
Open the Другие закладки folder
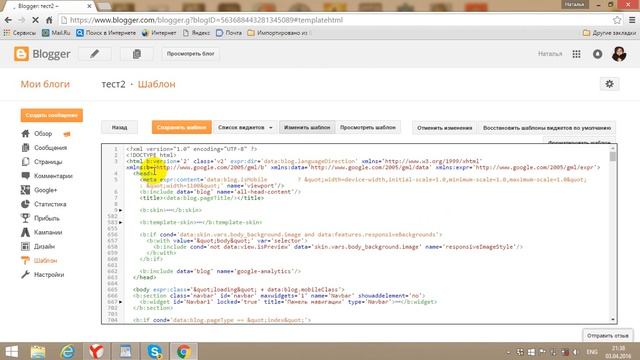[x=609, y=33]
